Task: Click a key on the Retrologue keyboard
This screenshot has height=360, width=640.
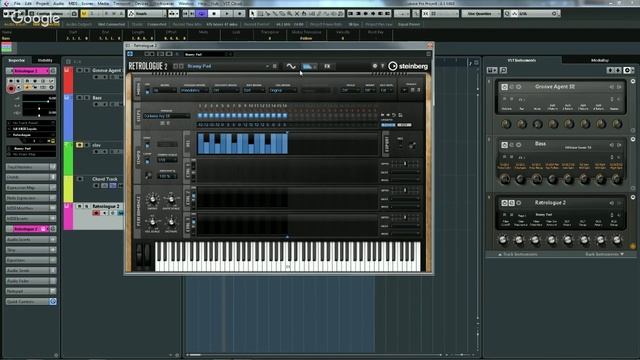Action: pos(287,256)
